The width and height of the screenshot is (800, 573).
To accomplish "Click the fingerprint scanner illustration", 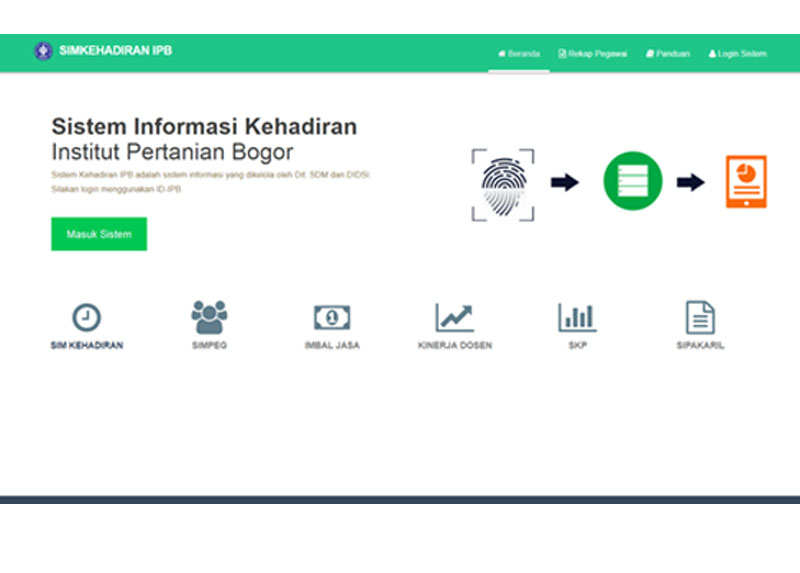I will tap(502, 184).
